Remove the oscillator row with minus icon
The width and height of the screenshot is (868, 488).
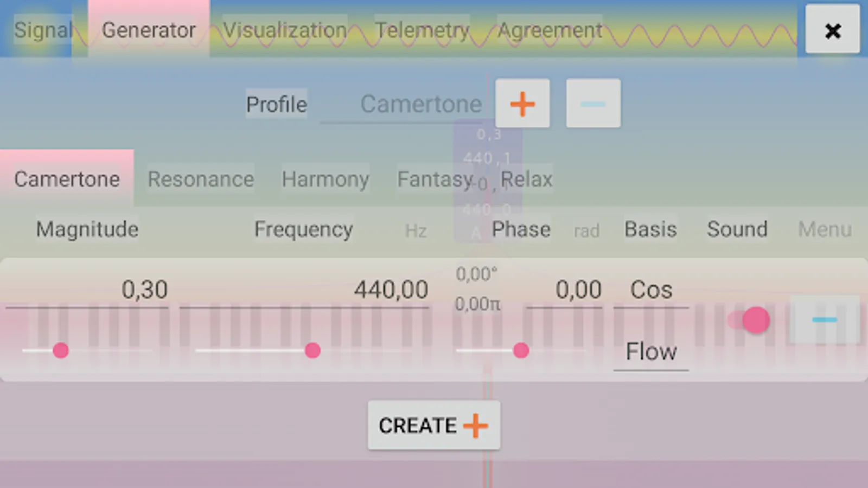click(824, 320)
